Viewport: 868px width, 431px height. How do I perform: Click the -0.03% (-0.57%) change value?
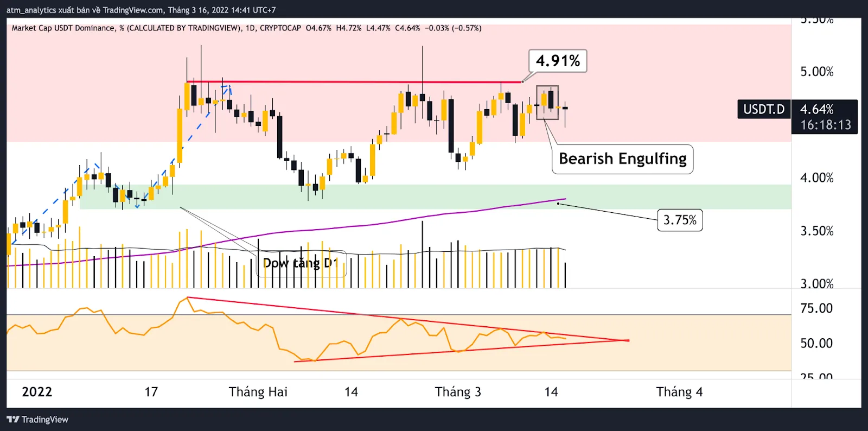453,28
